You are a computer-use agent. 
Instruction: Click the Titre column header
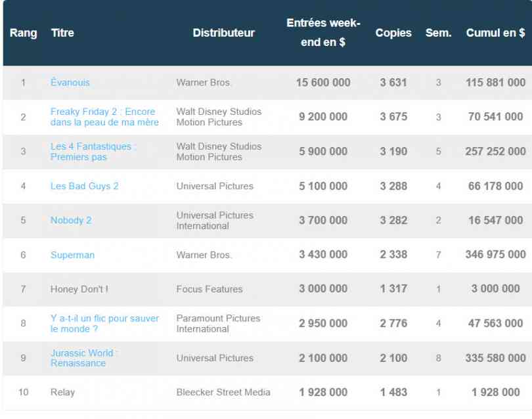62,33
